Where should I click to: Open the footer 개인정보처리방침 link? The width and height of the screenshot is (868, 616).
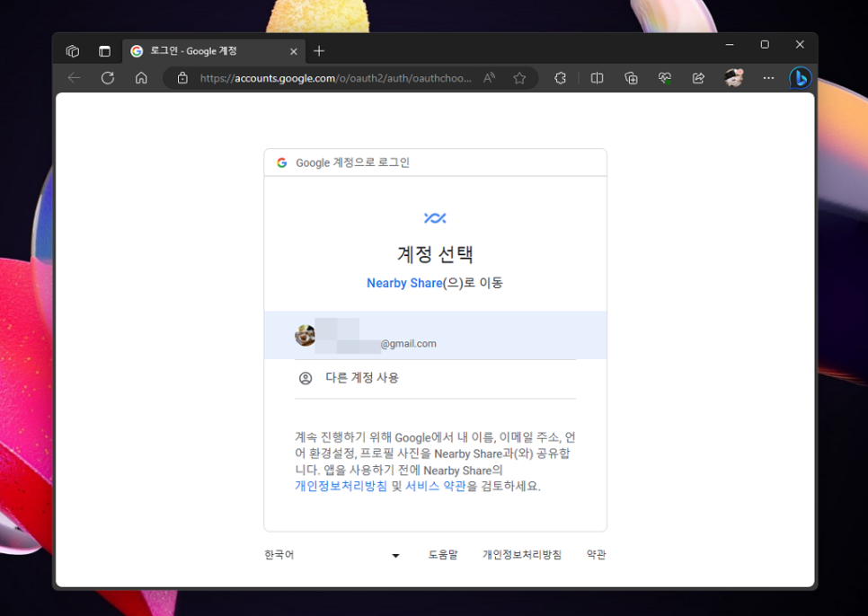(522, 555)
